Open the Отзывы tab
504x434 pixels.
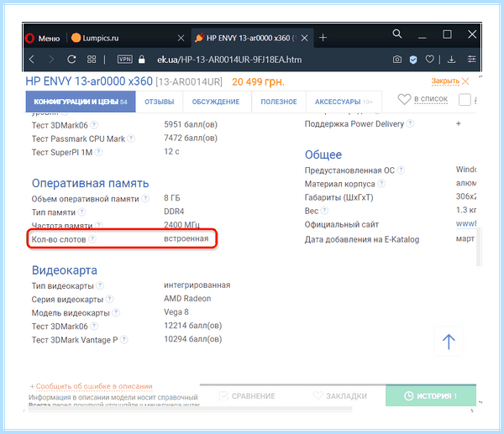pos(160,102)
